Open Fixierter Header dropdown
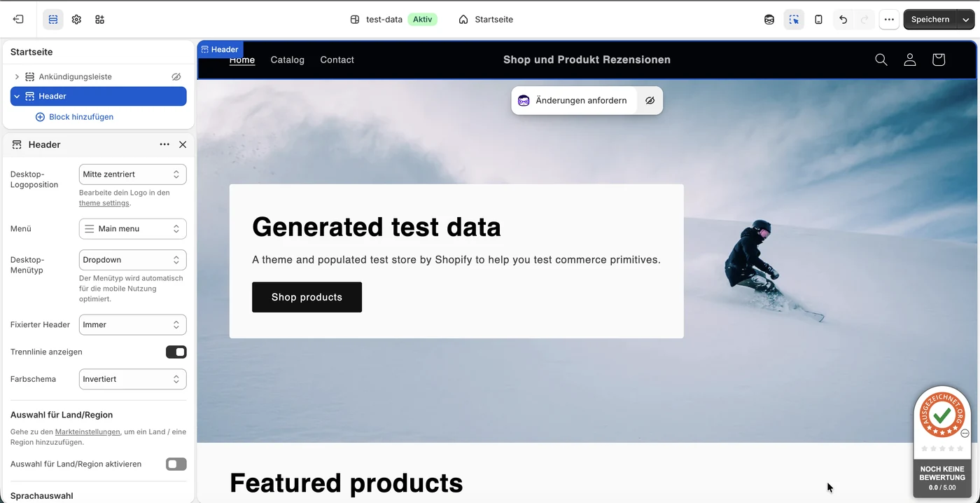 [133, 325]
